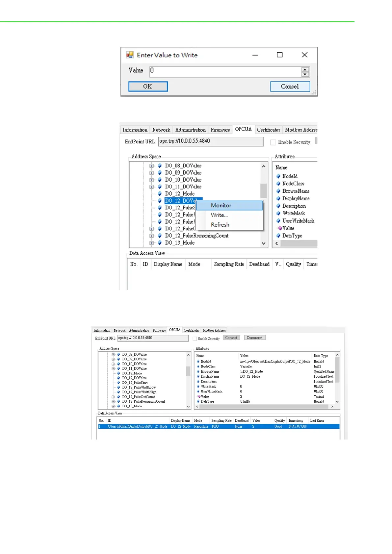
Task: Click Attributes horizontal scrollbar left arrow, middle screenshot
Action: click(x=277, y=243)
